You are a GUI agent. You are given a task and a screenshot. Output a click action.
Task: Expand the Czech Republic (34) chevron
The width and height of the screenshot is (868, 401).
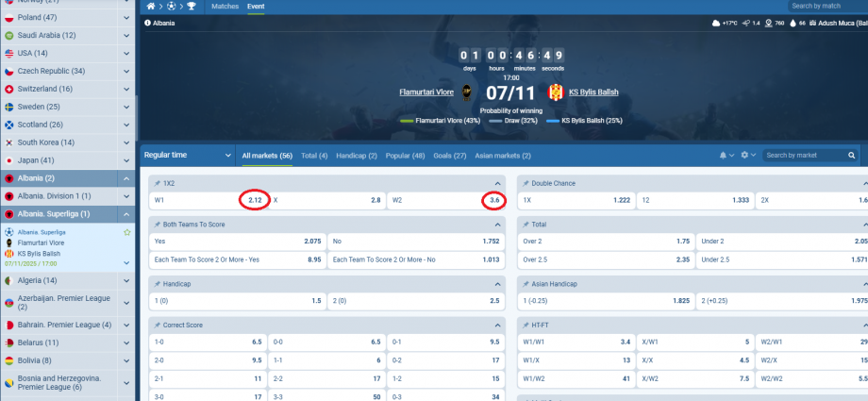point(126,72)
